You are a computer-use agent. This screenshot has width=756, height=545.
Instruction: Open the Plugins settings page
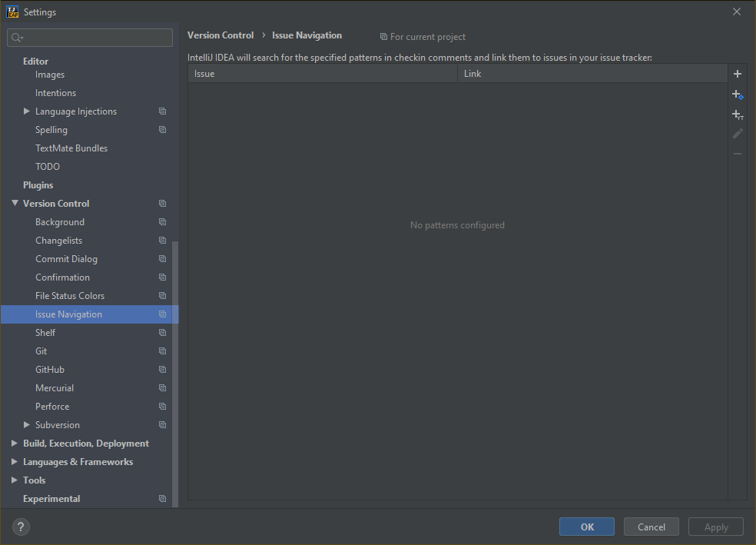(x=38, y=185)
